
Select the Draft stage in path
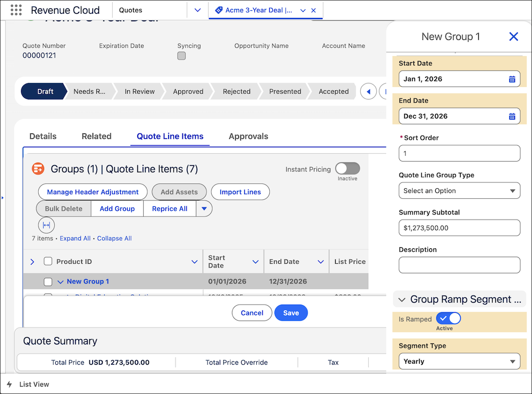44,91
